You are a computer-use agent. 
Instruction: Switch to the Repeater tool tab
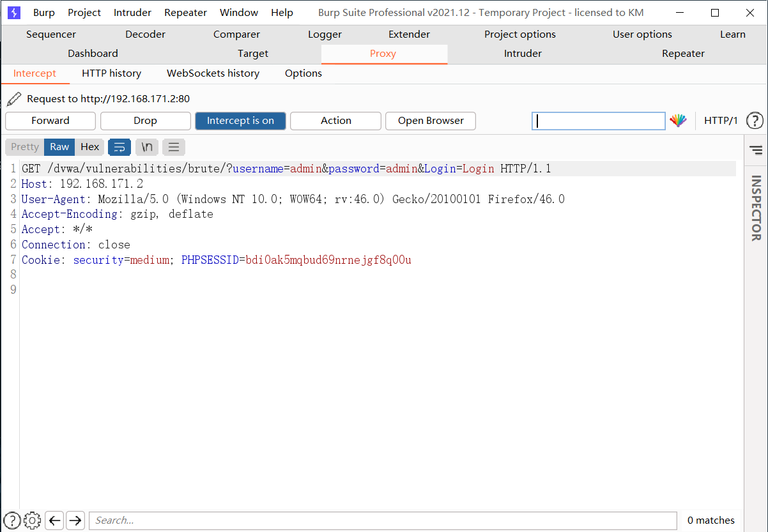683,54
